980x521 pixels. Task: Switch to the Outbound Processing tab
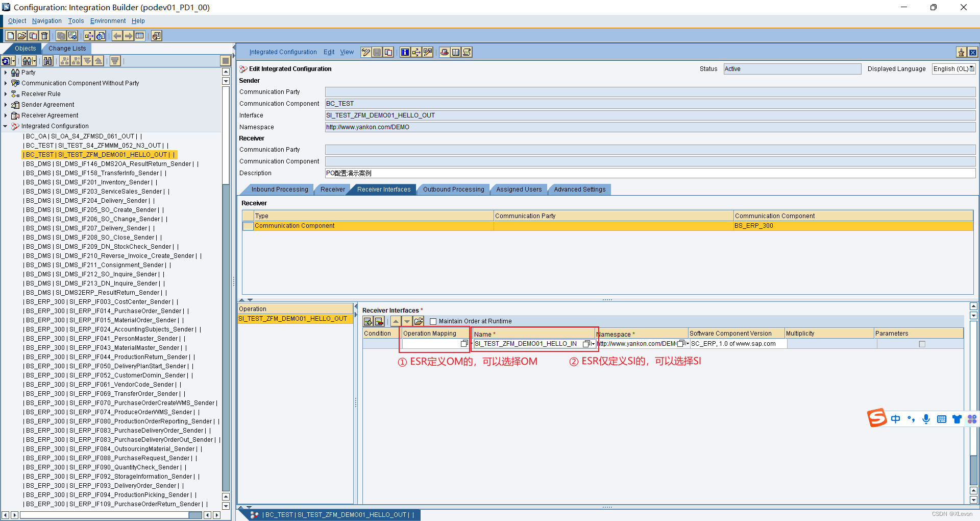[453, 190]
